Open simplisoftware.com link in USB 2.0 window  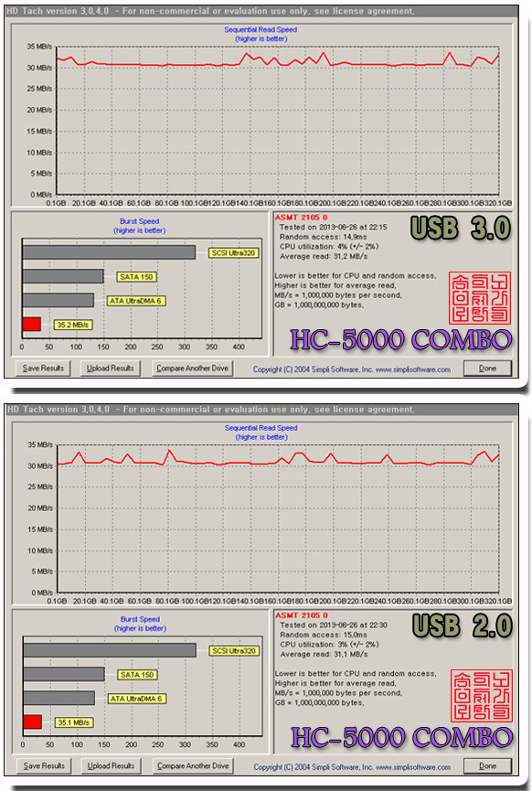click(x=413, y=767)
